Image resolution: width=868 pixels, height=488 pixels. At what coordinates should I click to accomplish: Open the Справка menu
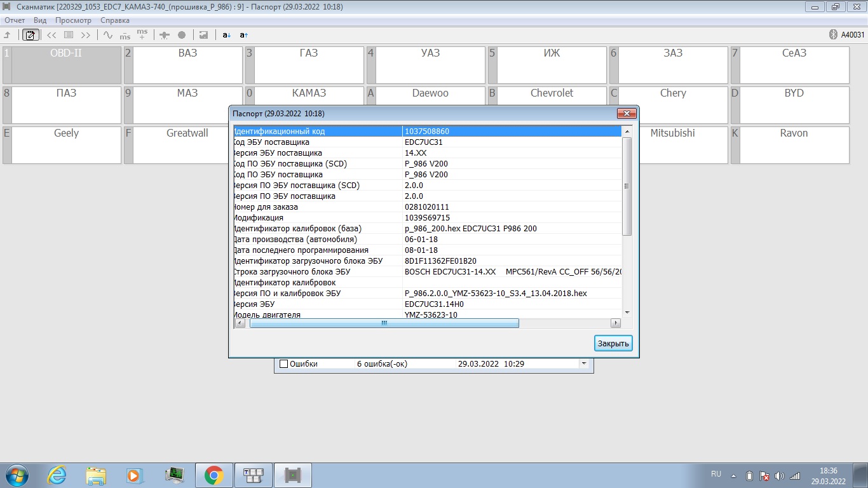click(x=114, y=20)
